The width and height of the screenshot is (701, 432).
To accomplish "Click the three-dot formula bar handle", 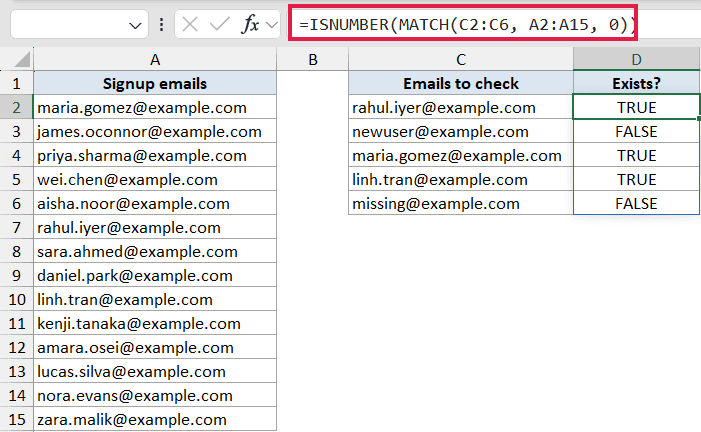I will [x=161, y=24].
